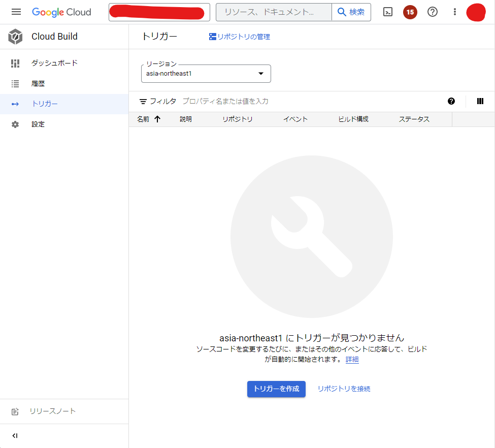Viewport: 495px width, 448px height.
Task: Expand the リージョン asia-northeast1 dropdown
Action: pos(206,74)
